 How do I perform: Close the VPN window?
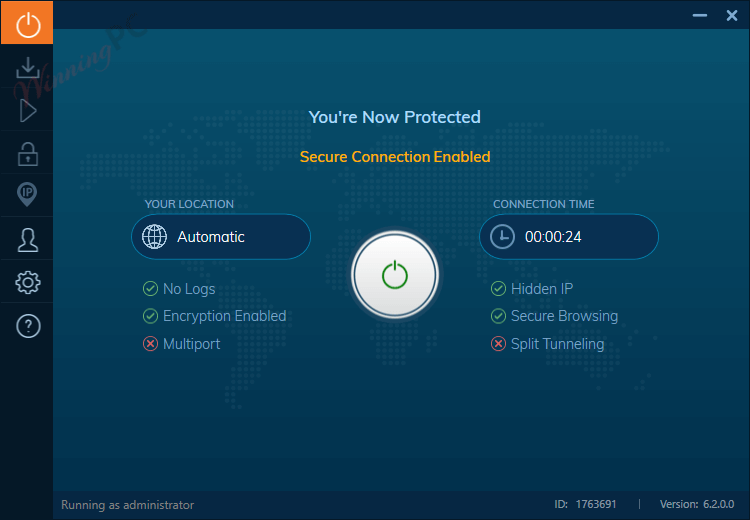click(x=732, y=15)
